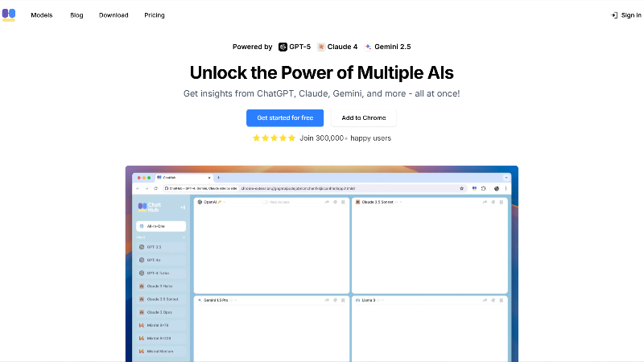644x362 pixels.
Task: Select Mixtral 8x22B in the sidebar
Action: pos(161,338)
